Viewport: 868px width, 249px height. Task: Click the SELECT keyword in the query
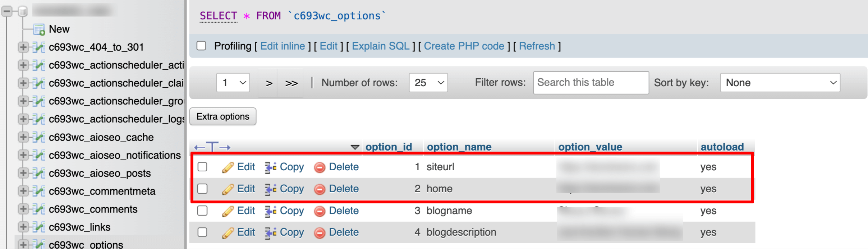pos(218,16)
